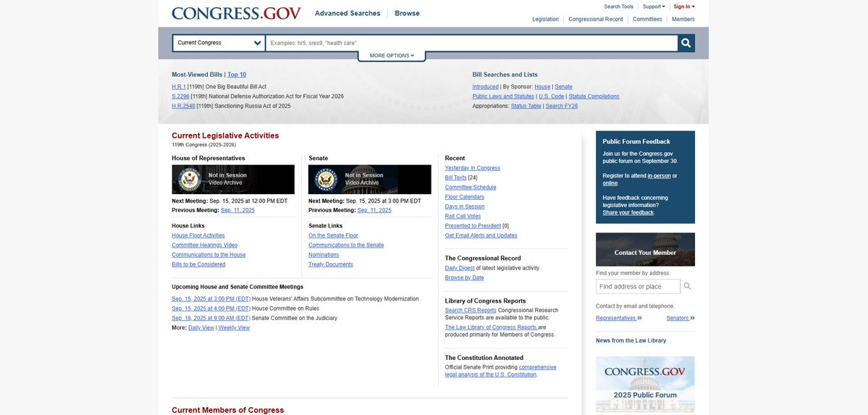Open House of Representatives video archive thumbnail

(233, 179)
